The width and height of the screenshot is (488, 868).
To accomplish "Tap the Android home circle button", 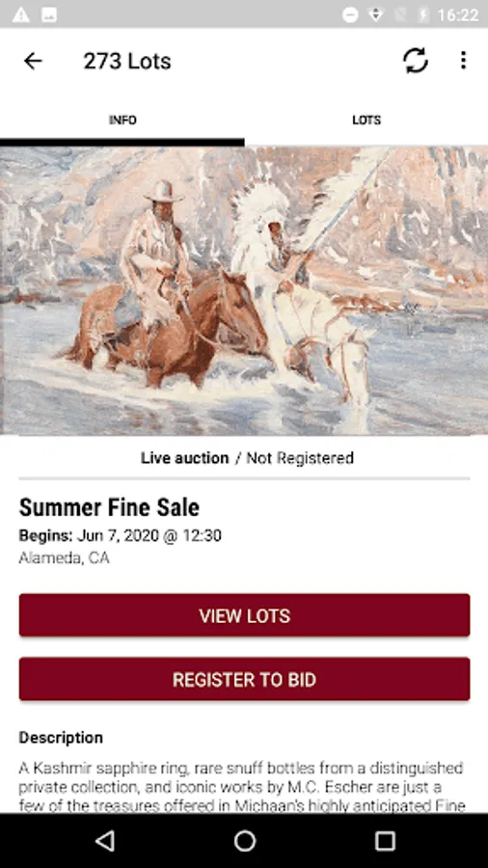I will pyautogui.click(x=245, y=841).
